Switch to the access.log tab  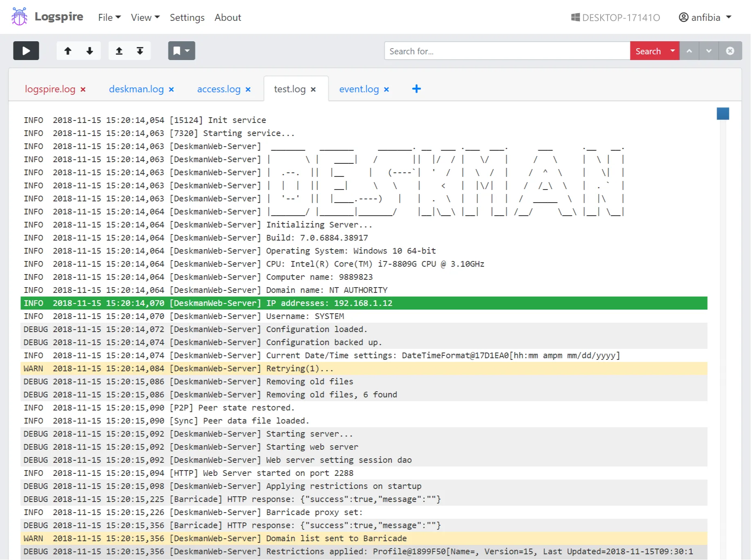coord(219,89)
